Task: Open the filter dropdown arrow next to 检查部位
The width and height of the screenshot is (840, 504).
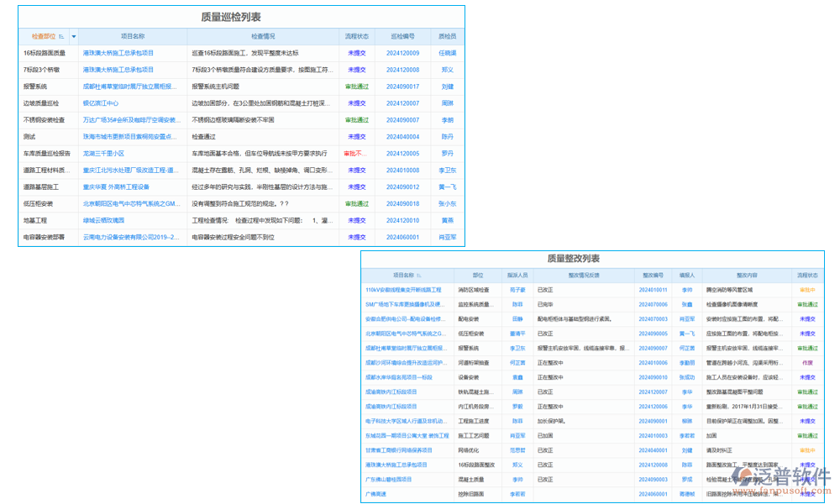Action: (73, 36)
